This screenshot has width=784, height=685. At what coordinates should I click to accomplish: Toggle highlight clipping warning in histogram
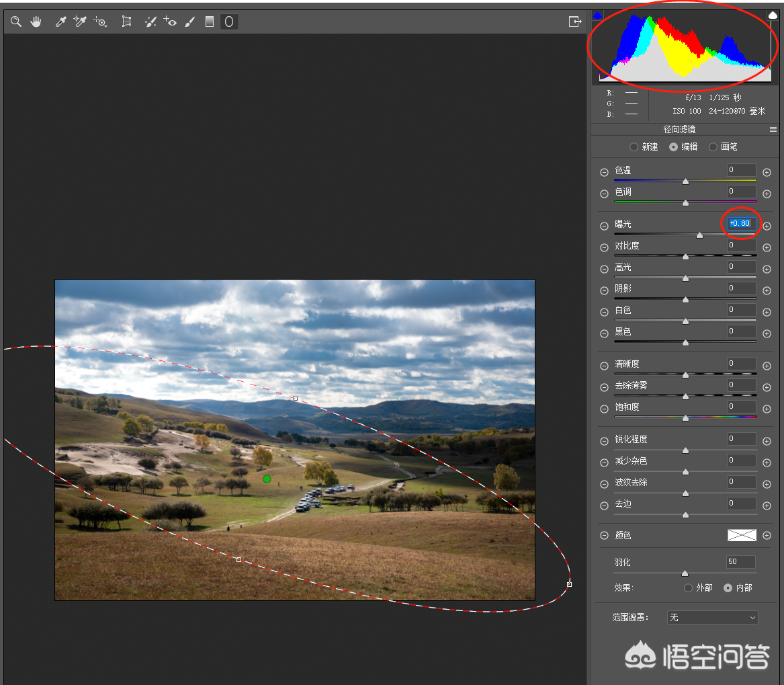tap(773, 15)
